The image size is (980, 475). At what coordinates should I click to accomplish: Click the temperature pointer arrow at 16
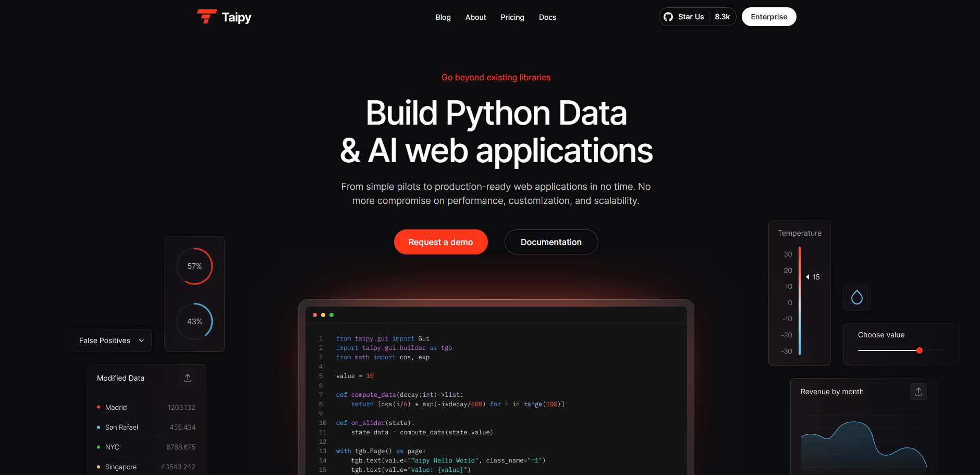click(x=807, y=277)
